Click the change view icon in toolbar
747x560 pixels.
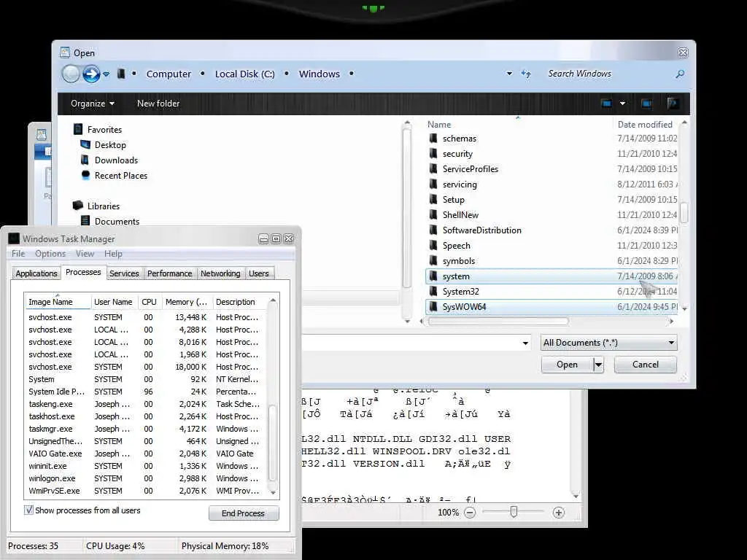pyautogui.click(x=606, y=104)
